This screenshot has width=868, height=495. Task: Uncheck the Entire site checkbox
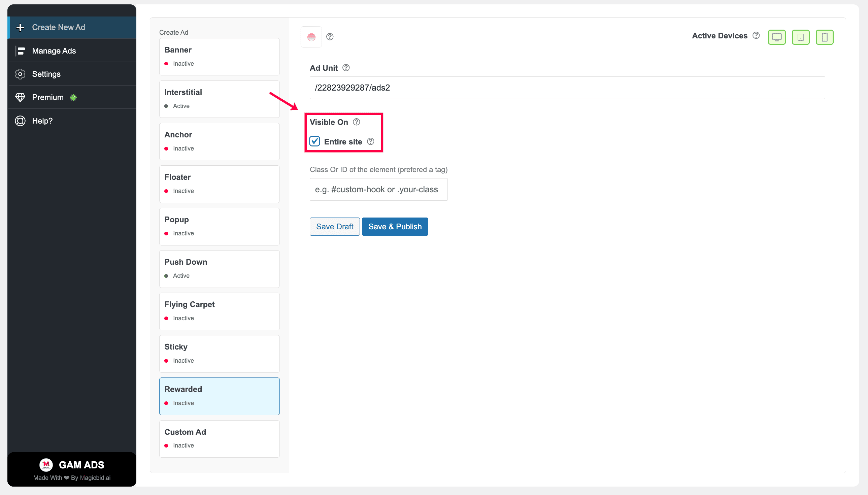pyautogui.click(x=315, y=141)
